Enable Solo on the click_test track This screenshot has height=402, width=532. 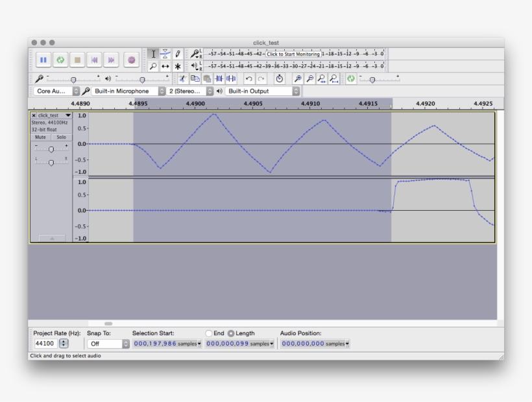click(62, 137)
